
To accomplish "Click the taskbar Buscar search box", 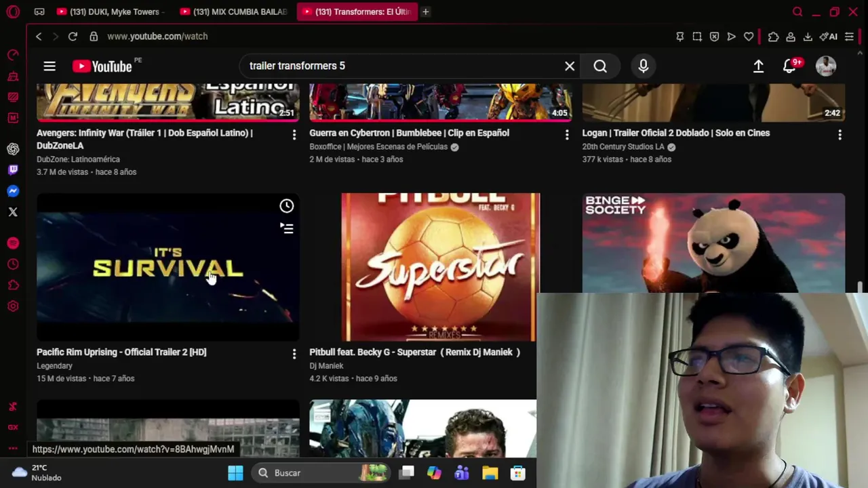I will (321, 473).
